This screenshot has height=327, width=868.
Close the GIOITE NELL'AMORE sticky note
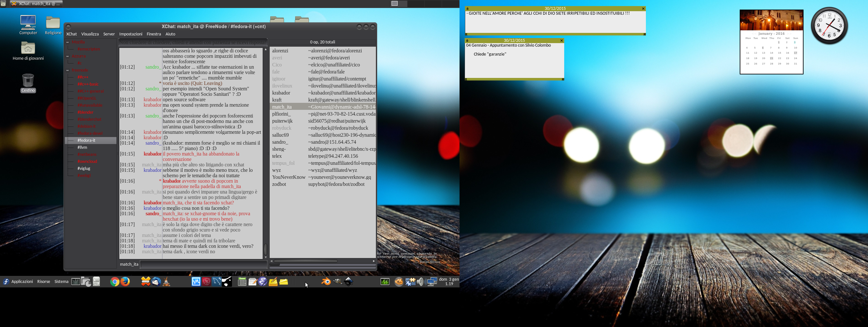click(x=643, y=8)
